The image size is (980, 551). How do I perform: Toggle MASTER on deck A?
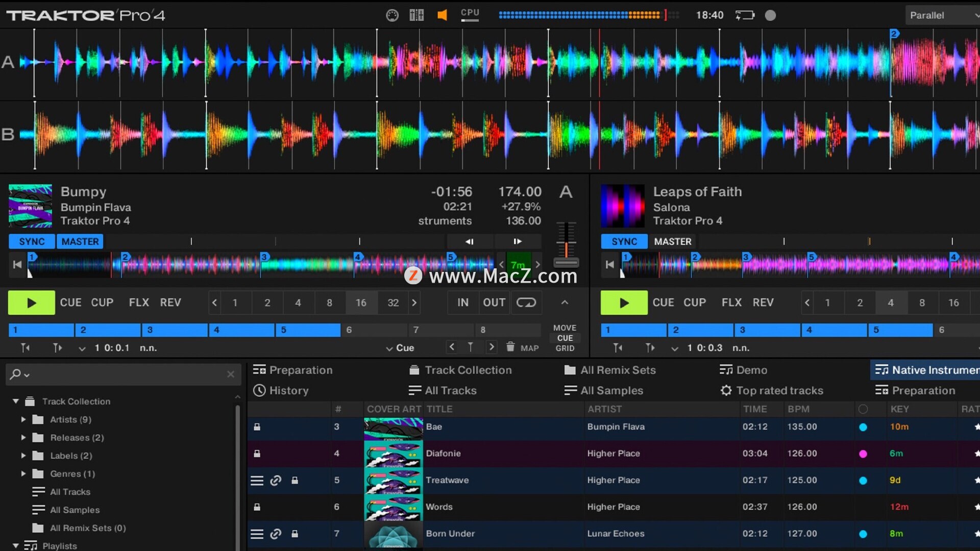(80, 241)
